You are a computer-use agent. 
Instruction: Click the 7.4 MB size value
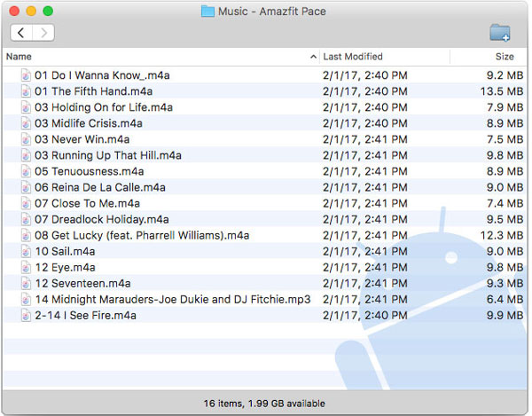click(505, 204)
